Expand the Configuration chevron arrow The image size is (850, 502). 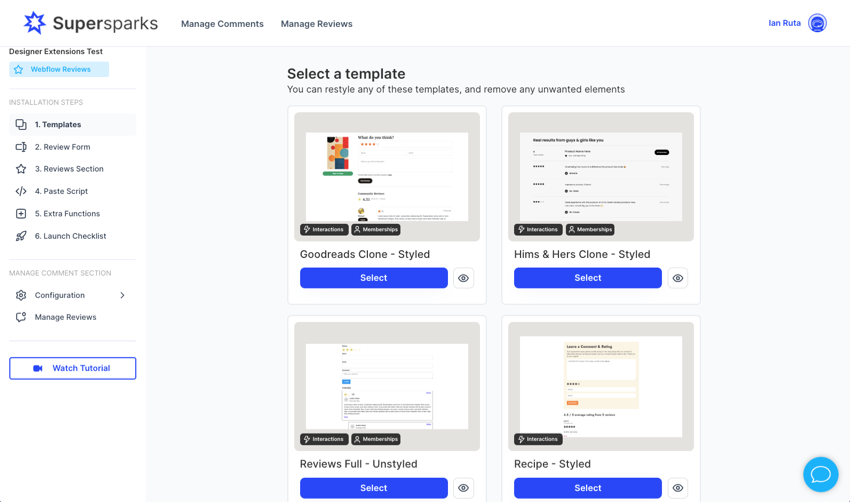[123, 295]
